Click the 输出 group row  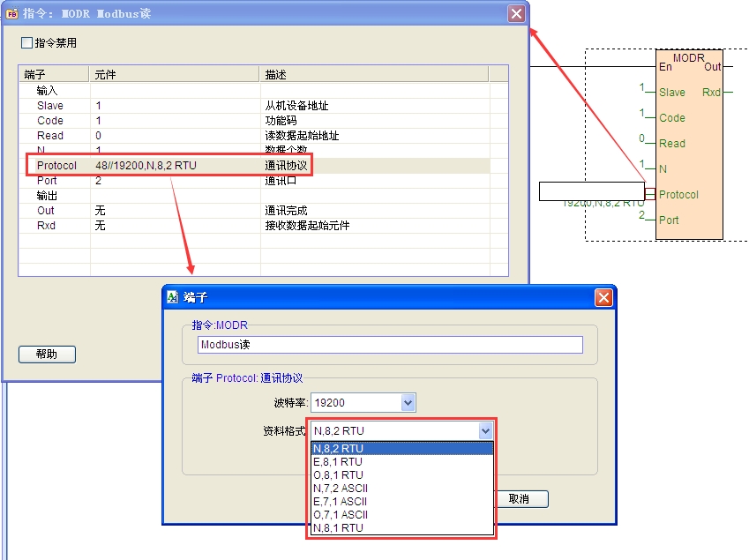pyautogui.click(x=254, y=196)
